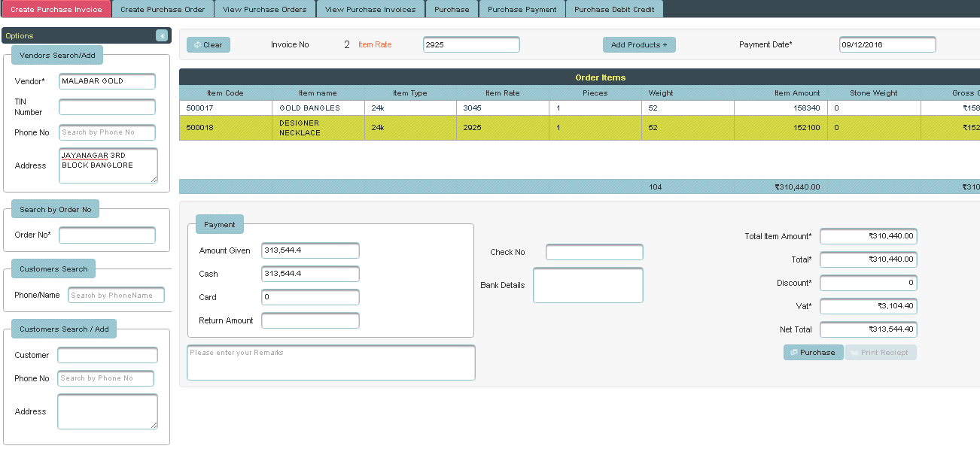Click the Remarks text area

[331, 362]
